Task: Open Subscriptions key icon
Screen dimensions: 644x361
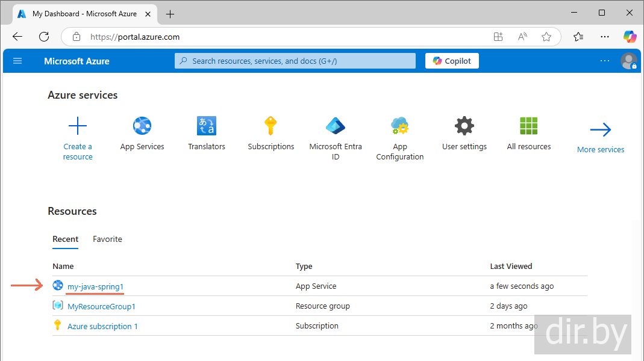Action: (x=271, y=126)
